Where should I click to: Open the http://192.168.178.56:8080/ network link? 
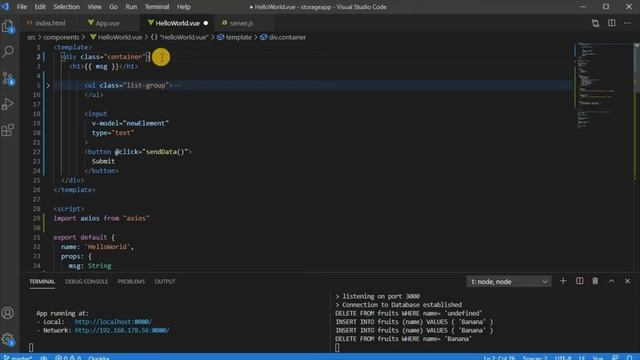coord(122,330)
